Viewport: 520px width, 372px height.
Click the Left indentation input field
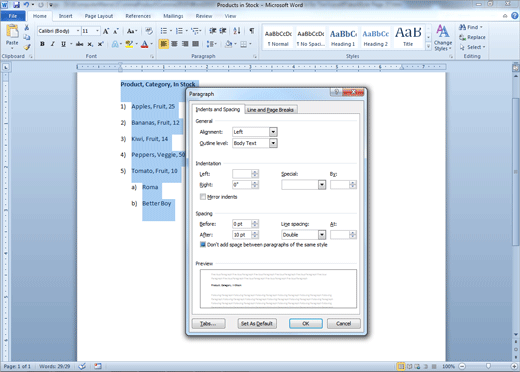[x=242, y=174]
